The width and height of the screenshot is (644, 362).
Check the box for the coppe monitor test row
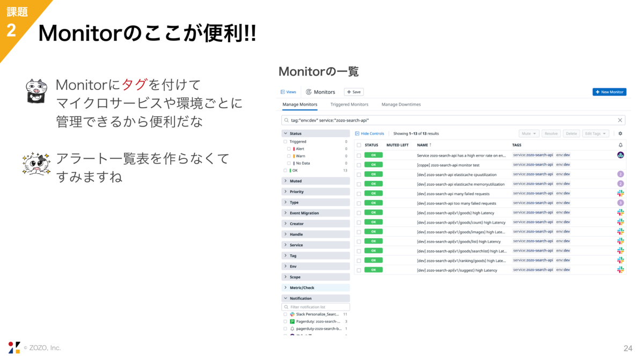point(359,165)
